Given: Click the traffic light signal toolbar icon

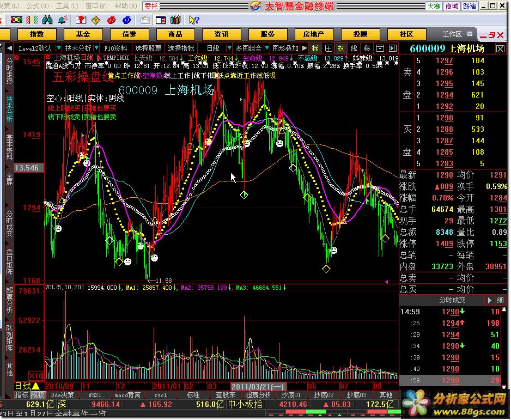Looking at the screenshot, I should click(x=17, y=20).
